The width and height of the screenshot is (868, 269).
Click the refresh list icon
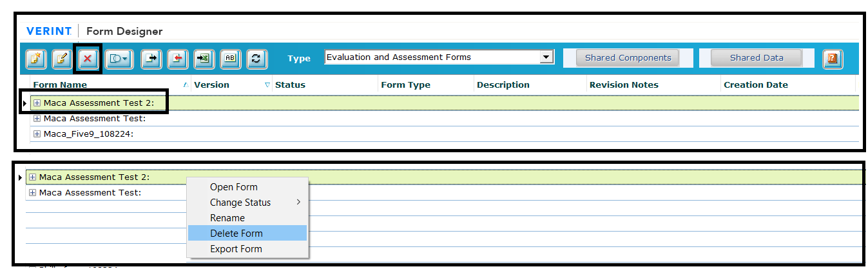256,59
